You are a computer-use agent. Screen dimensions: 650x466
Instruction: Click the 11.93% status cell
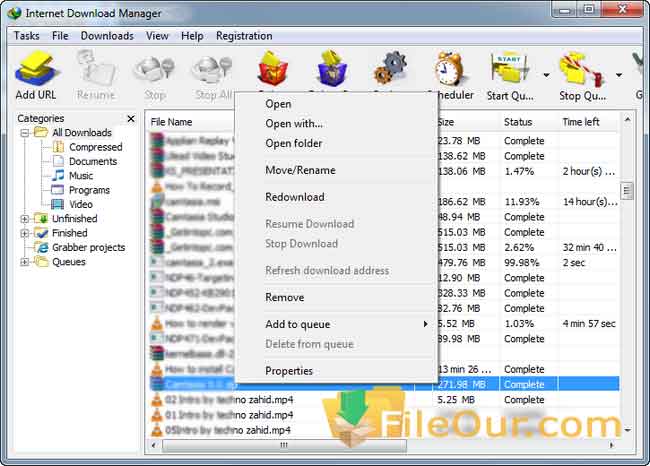pyautogui.click(x=521, y=202)
